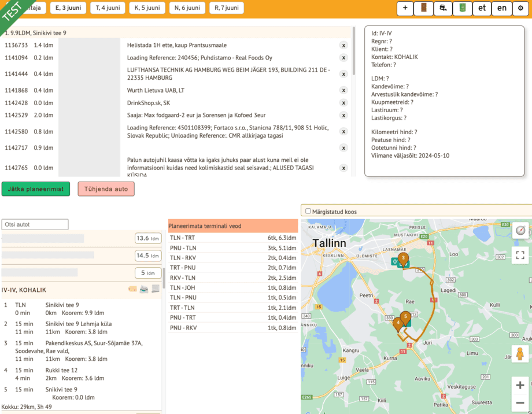The image size is (532, 414).
Task: Click map marker number 5
Action: [405, 319]
